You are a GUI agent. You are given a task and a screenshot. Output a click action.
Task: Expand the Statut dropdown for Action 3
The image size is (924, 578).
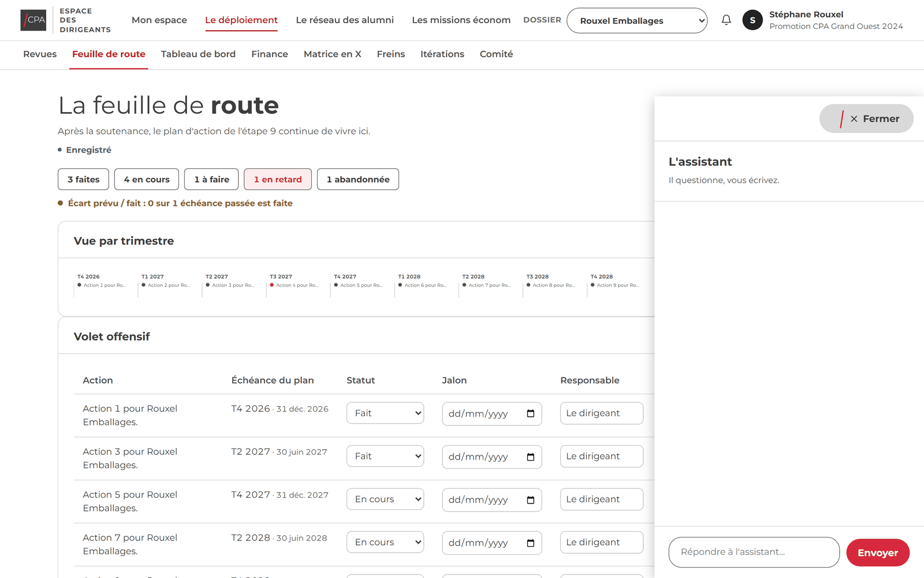coord(385,457)
